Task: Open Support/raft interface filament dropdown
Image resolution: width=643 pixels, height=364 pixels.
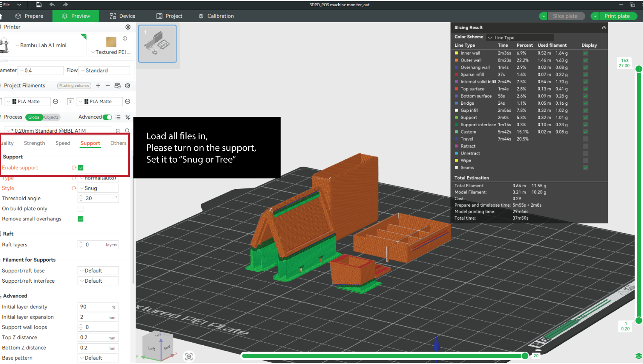Action: (98, 281)
